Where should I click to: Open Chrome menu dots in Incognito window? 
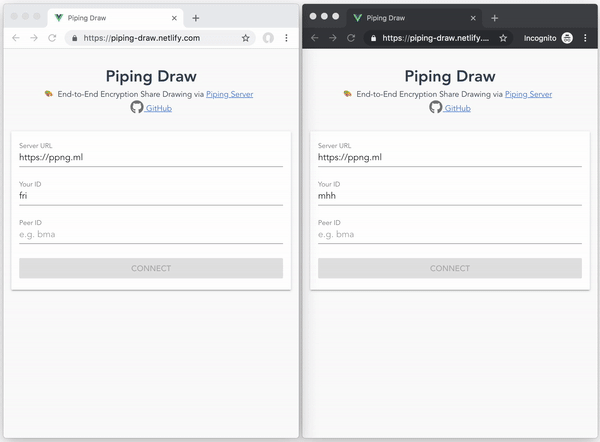point(585,38)
